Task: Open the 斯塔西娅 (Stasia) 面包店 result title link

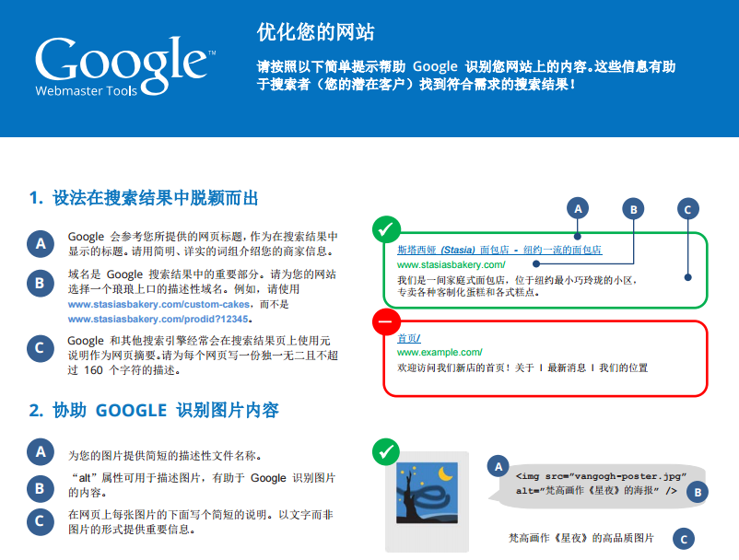Action: [x=499, y=250]
